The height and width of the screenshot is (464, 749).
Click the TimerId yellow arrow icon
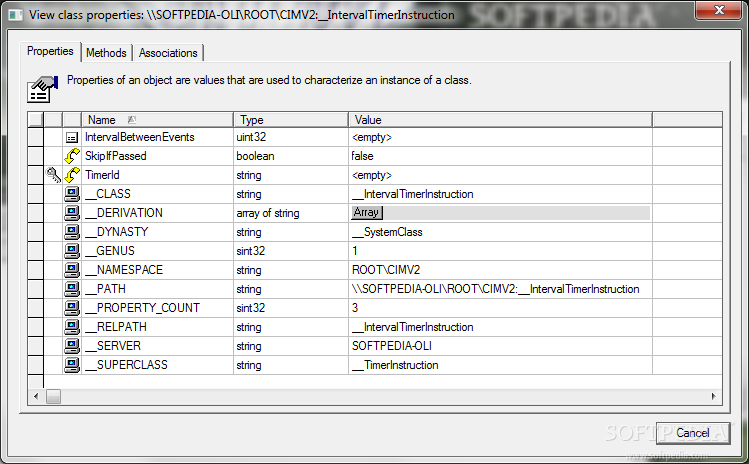[72, 175]
